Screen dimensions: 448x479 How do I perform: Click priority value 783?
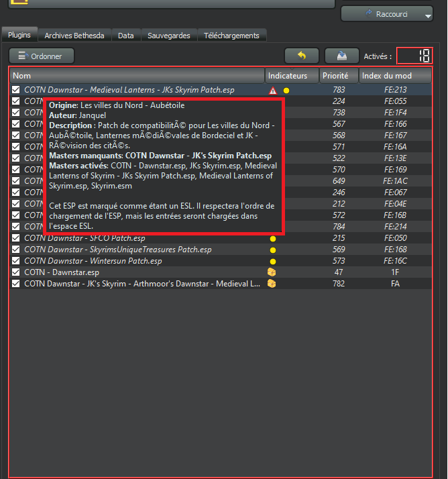[339, 90]
